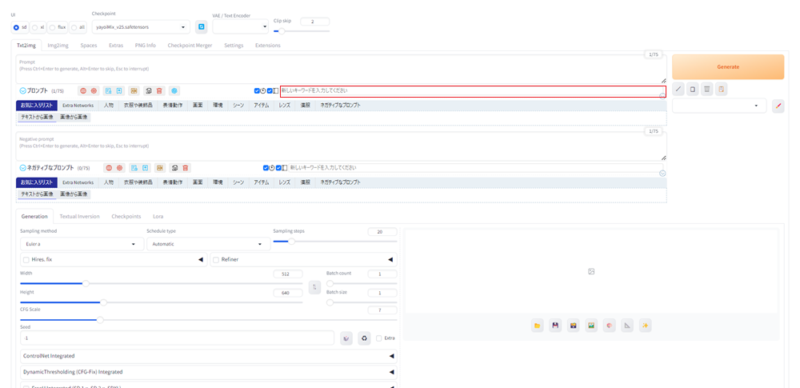Viewport: 800px width, 388px height.
Task: Click the recycle reuse seed icon
Action: [364, 338]
